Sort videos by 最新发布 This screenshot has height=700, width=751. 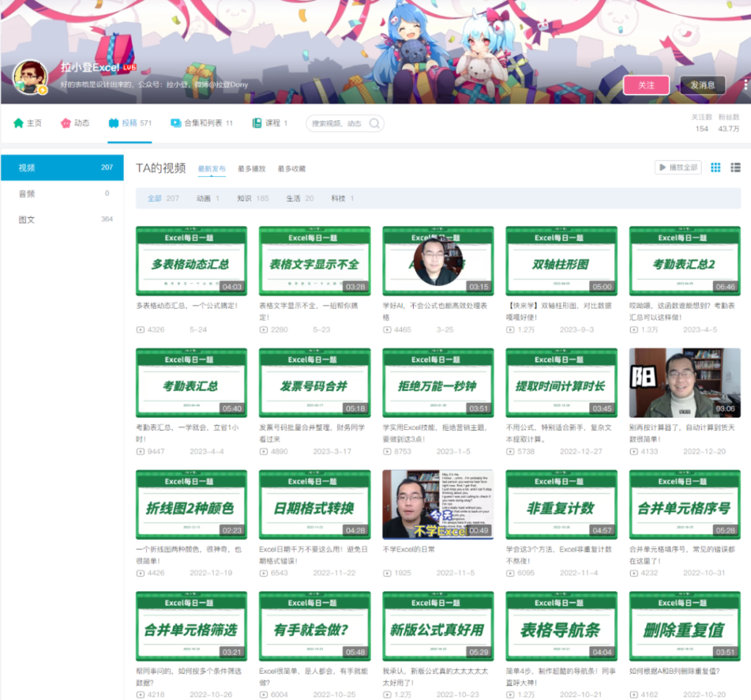(212, 169)
